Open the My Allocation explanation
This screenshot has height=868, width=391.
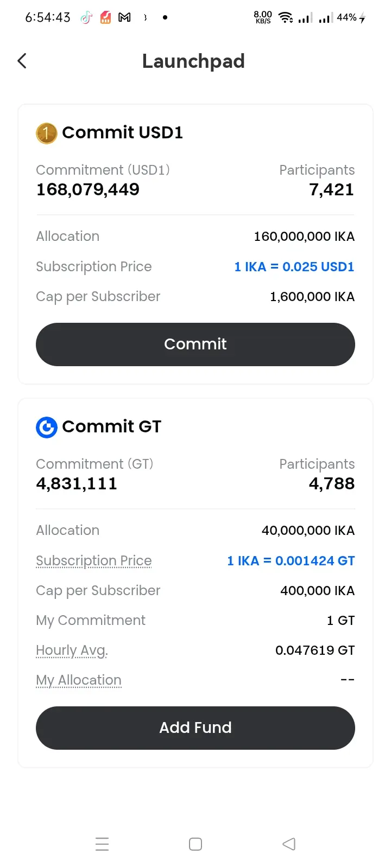[x=79, y=680]
